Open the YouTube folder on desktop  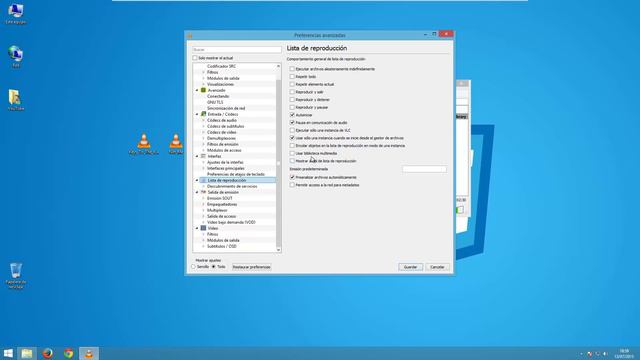point(16,100)
